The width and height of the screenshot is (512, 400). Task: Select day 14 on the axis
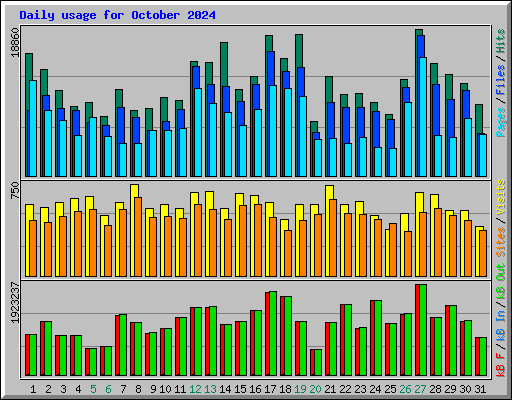pyautogui.click(x=225, y=389)
